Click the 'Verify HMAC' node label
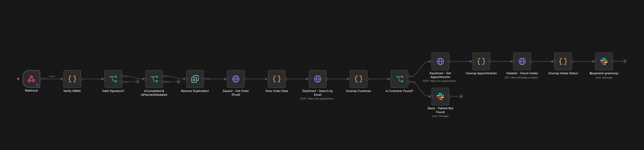The width and height of the screenshot is (644, 150). 72,91
